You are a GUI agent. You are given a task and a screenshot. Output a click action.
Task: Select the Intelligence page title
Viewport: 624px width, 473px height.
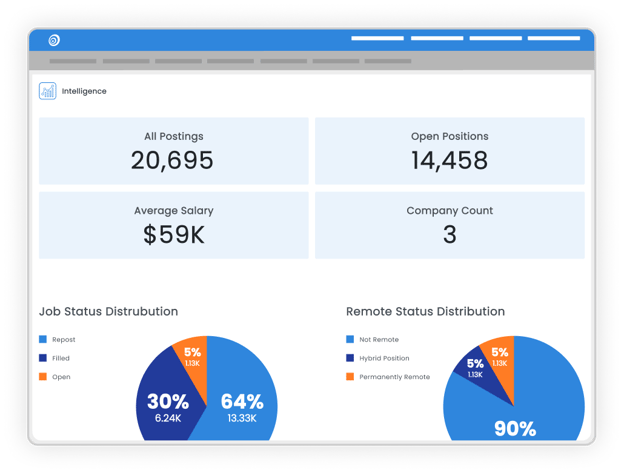[84, 91]
